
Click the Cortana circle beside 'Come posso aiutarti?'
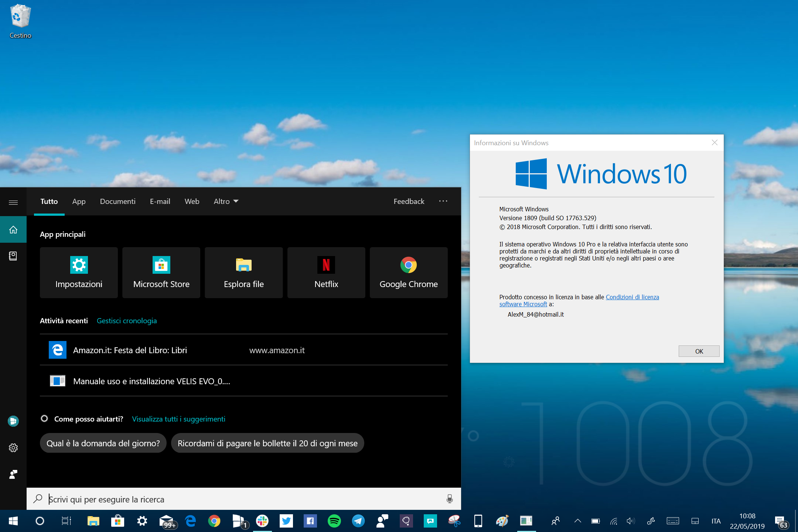tap(44, 419)
